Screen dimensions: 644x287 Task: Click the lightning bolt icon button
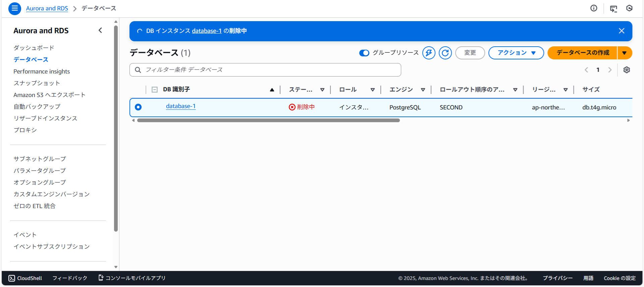click(429, 53)
